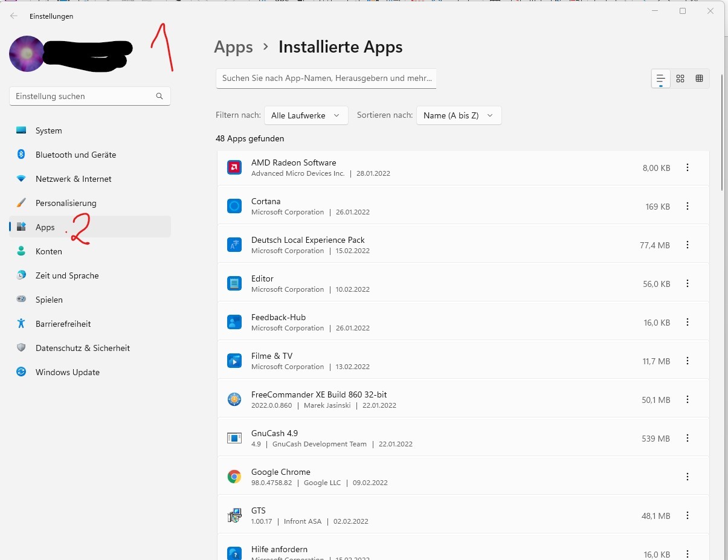Image resolution: width=728 pixels, height=560 pixels.
Task: Click the Konten person icon
Action: coord(21,251)
